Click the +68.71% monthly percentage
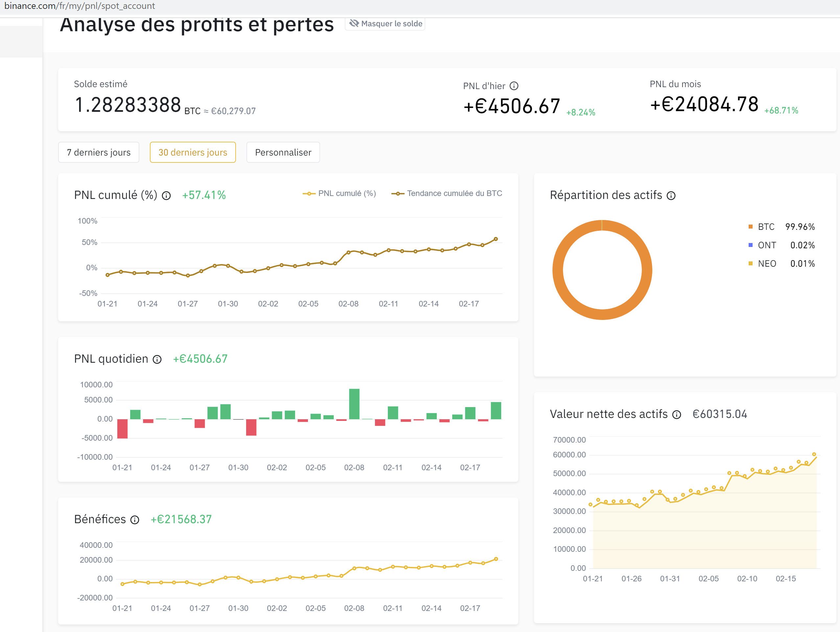The width and height of the screenshot is (840, 632). tap(781, 110)
